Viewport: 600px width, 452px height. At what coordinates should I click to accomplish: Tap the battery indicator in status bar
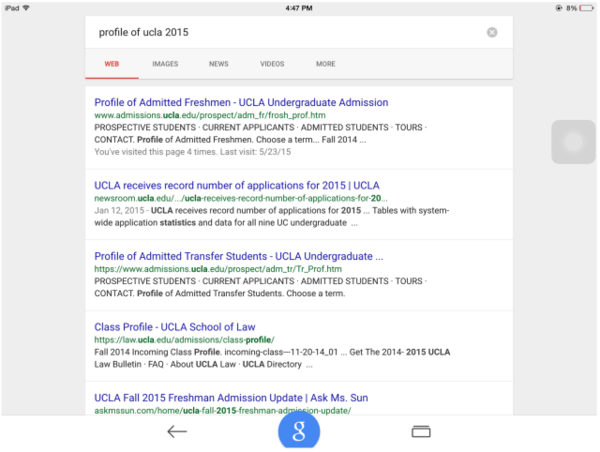pyautogui.click(x=587, y=8)
